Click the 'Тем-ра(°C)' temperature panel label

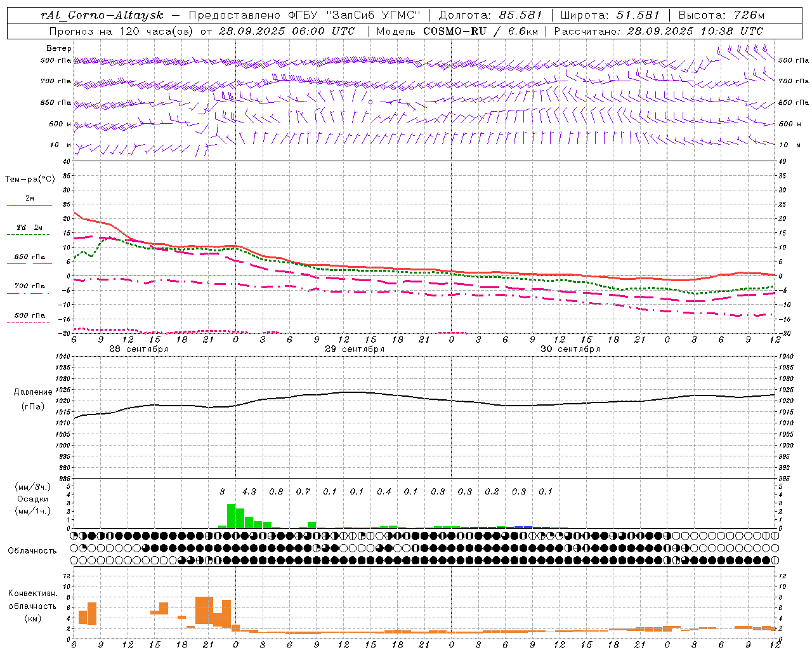(30, 180)
